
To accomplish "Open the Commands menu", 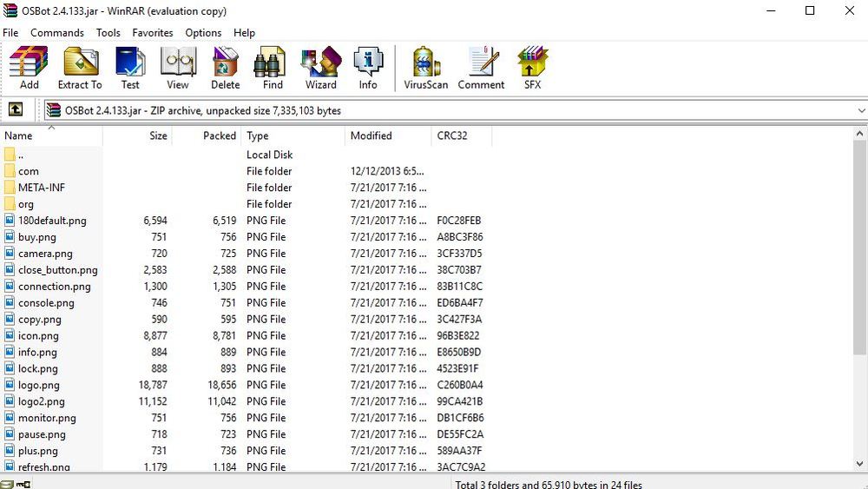I will [57, 32].
